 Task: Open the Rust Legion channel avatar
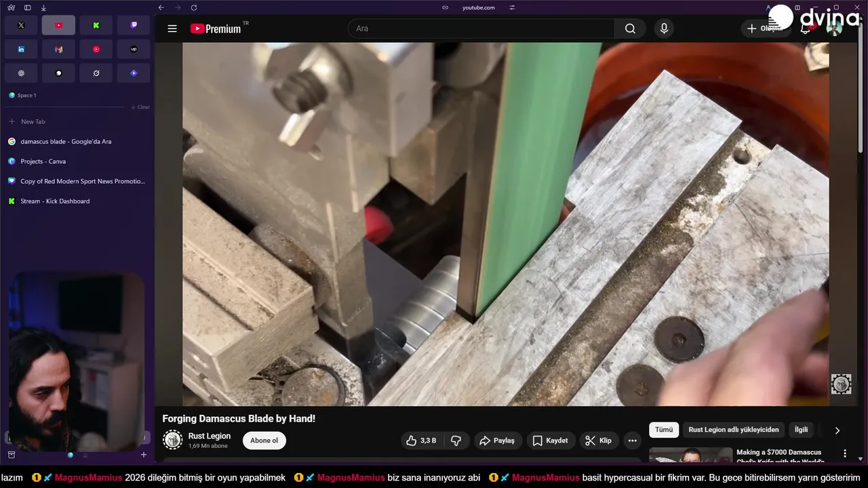point(173,440)
